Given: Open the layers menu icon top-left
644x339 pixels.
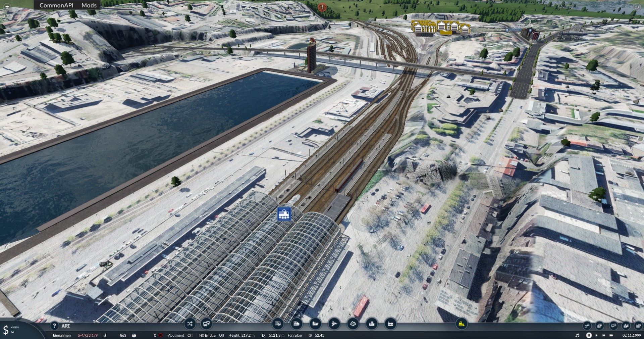Looking at the screenshot, I should (x=7, y=7).
